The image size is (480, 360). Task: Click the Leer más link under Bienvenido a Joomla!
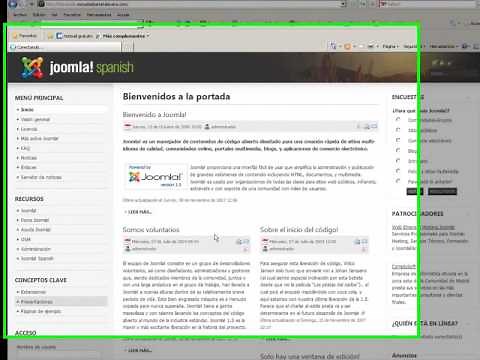point(139,212)
